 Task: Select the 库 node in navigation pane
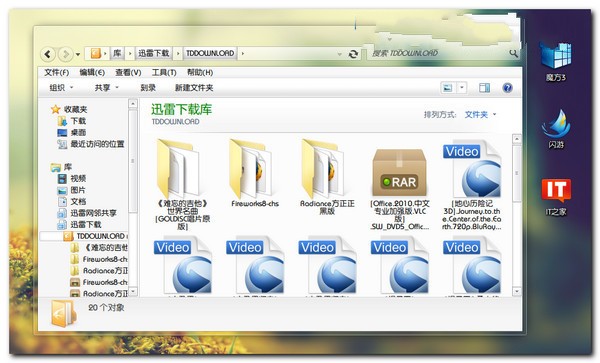pyautogui.click(x=61, y=167)
